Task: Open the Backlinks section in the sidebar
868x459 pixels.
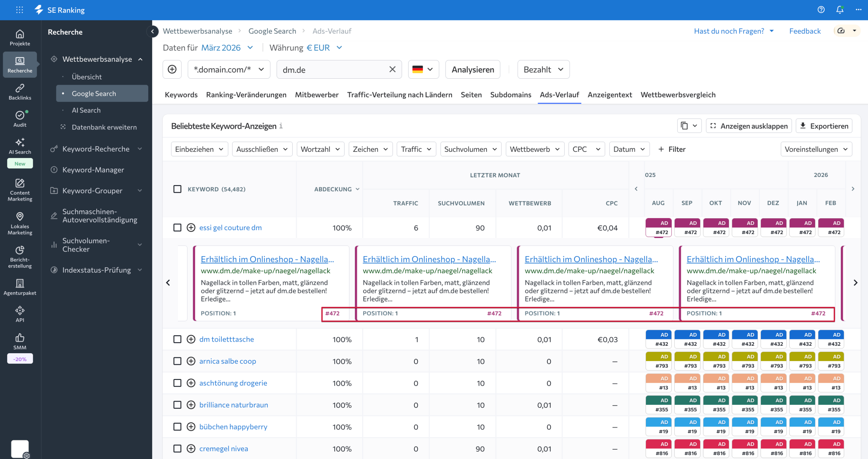Action: click(20, 91)
